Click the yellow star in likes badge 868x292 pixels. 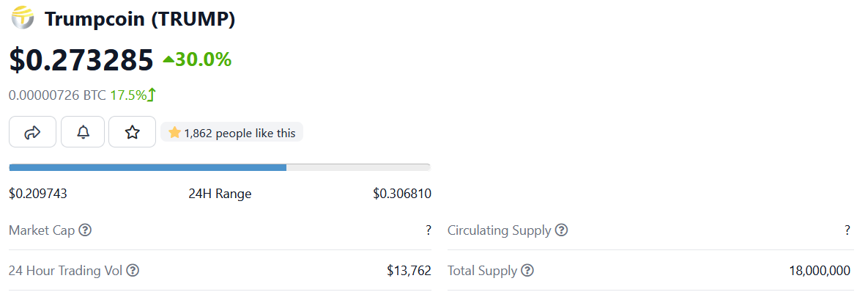(x=175, y=132)
